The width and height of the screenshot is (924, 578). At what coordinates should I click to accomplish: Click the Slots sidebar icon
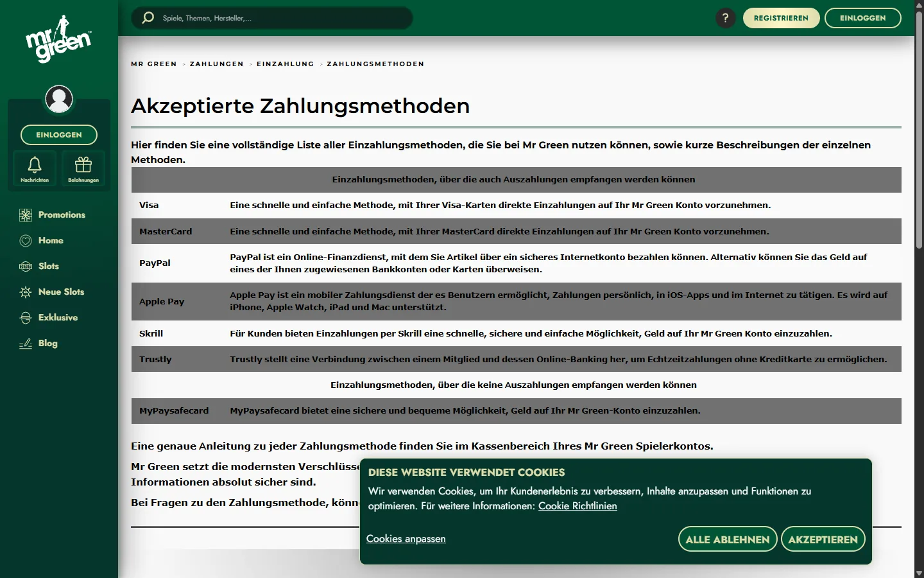tap(26, 267)
